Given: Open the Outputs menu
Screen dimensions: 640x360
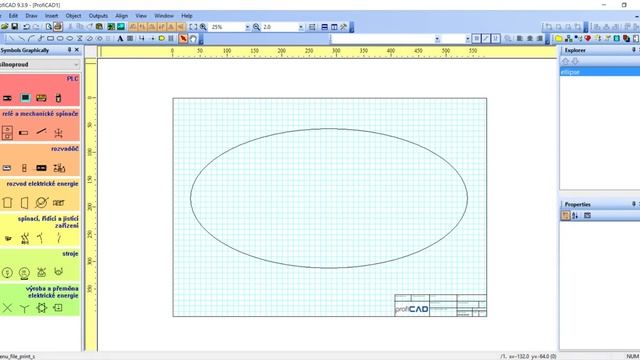Looking at the screenshot, I should pos(98,16).
